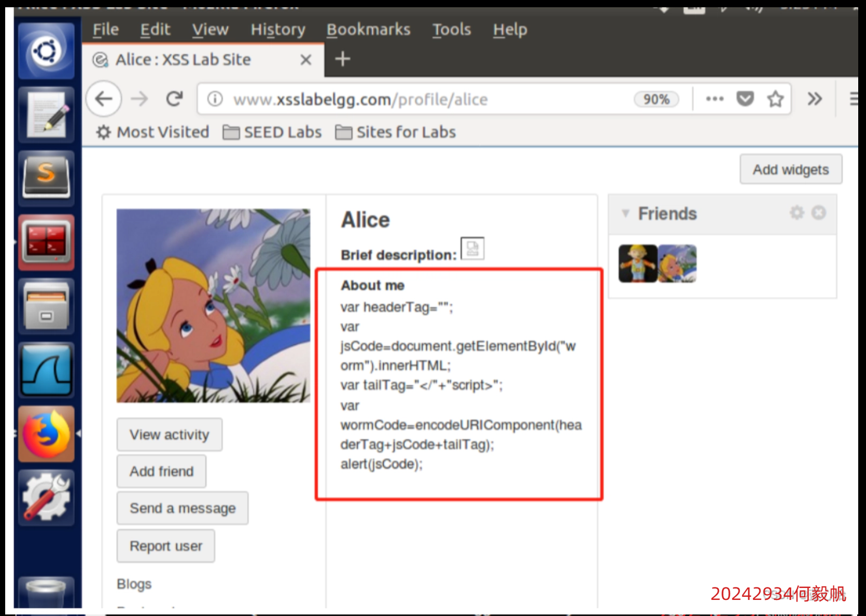Open the Tools menu
Screen dimensions: 866x616
[x=452, y=30]
